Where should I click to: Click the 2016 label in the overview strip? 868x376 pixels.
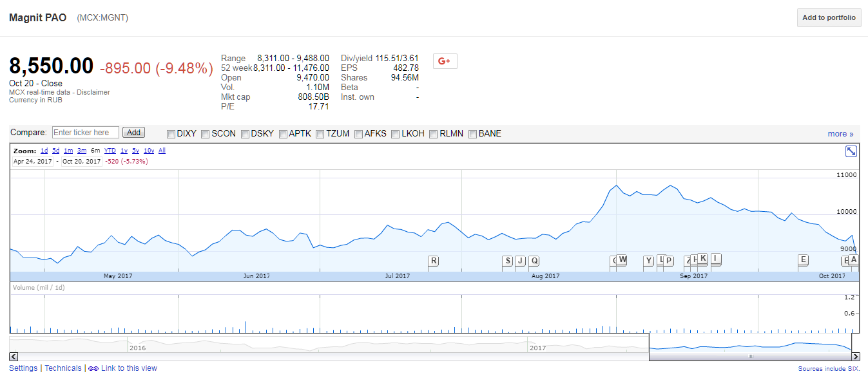pyautogui.click(x=138, y=348)
